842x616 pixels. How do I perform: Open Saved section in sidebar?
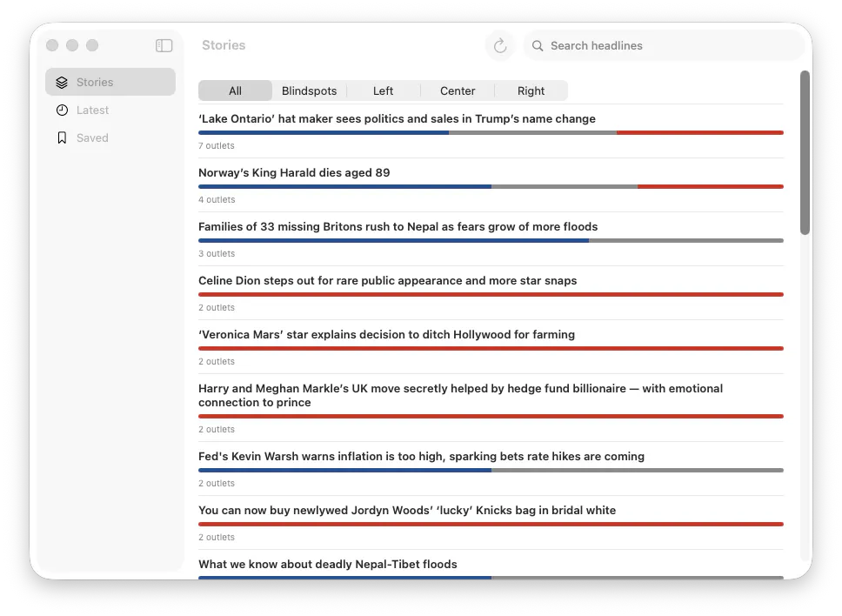[x=110, y=138]
